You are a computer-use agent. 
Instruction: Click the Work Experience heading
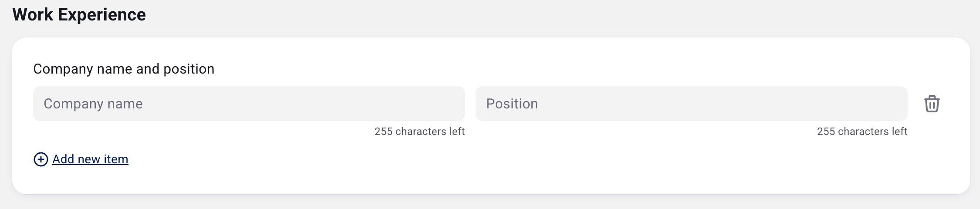pos(79,15)
